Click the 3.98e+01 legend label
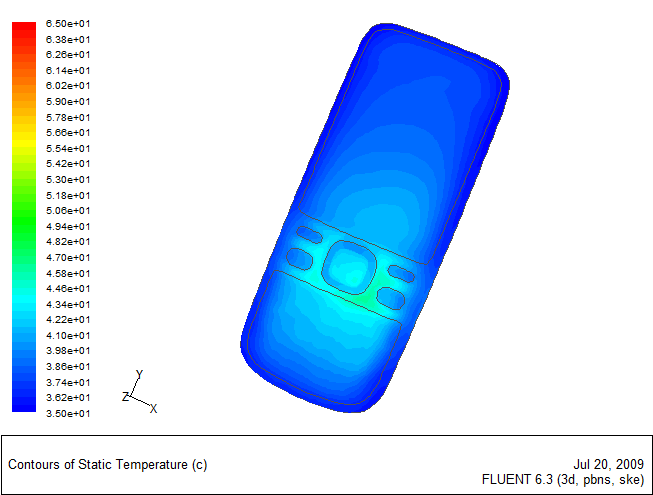This screenshot has height=495, width=653. (68, 351)
